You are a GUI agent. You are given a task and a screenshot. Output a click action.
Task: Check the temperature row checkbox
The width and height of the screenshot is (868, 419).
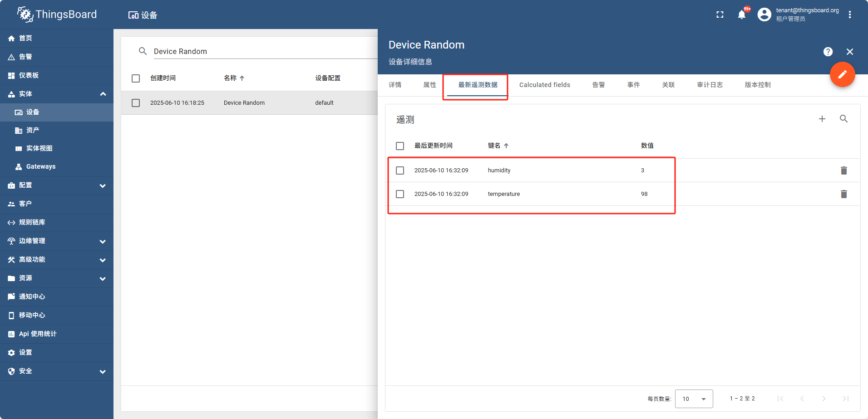[x=400, y=194]
